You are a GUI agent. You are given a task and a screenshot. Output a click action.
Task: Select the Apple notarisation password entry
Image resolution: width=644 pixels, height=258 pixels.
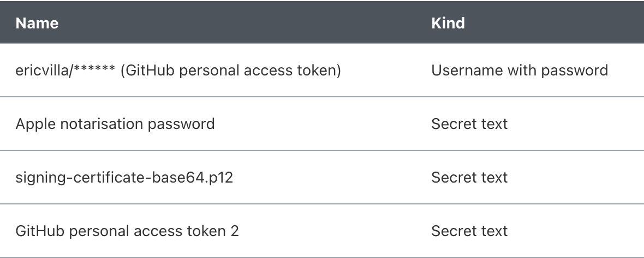click(x=115, y=124)
